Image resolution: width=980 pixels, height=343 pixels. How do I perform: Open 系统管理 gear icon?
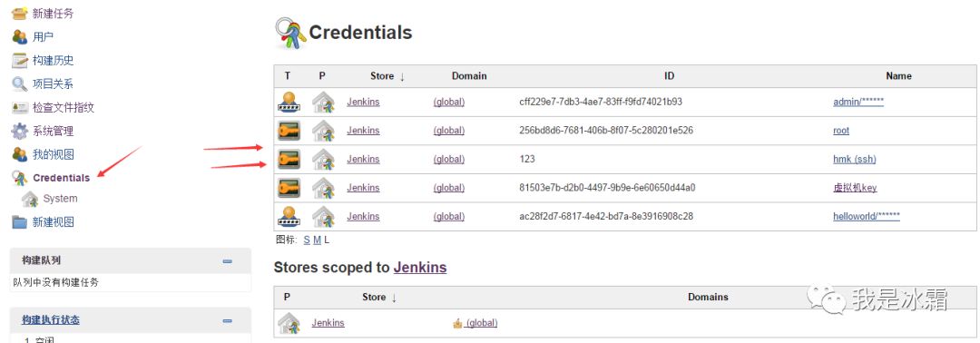(19, 132)
